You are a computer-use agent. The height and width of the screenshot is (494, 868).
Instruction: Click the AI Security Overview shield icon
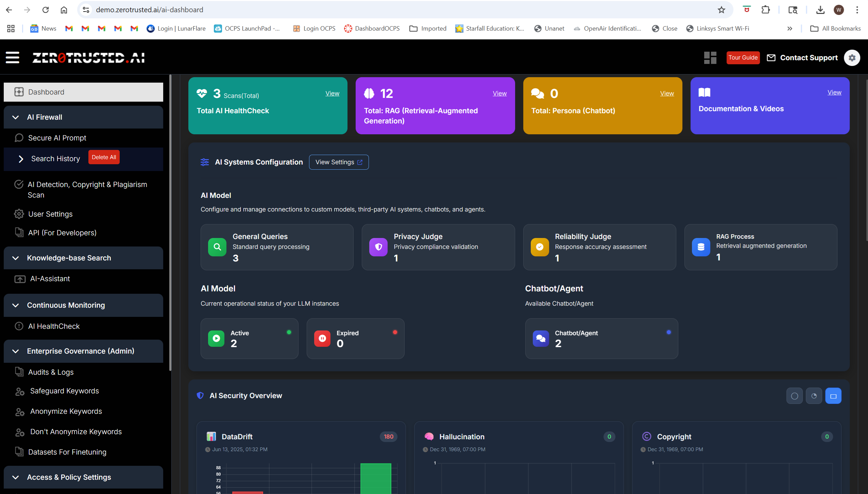[200, 395]
